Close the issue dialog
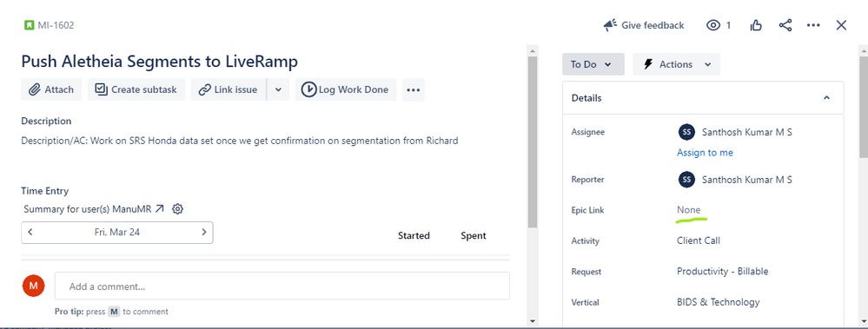Screen dimensions: 868x329 [x=841, y=25]
